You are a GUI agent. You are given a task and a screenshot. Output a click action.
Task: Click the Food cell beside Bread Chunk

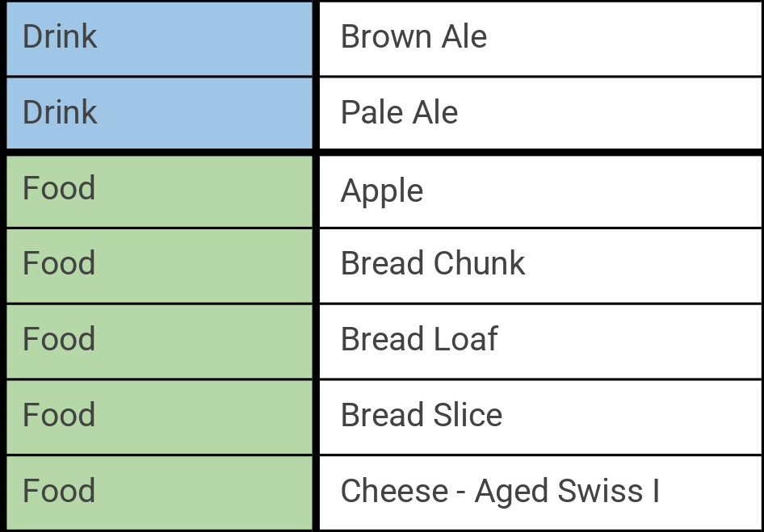pyautogui.click(x=159, y=265)
